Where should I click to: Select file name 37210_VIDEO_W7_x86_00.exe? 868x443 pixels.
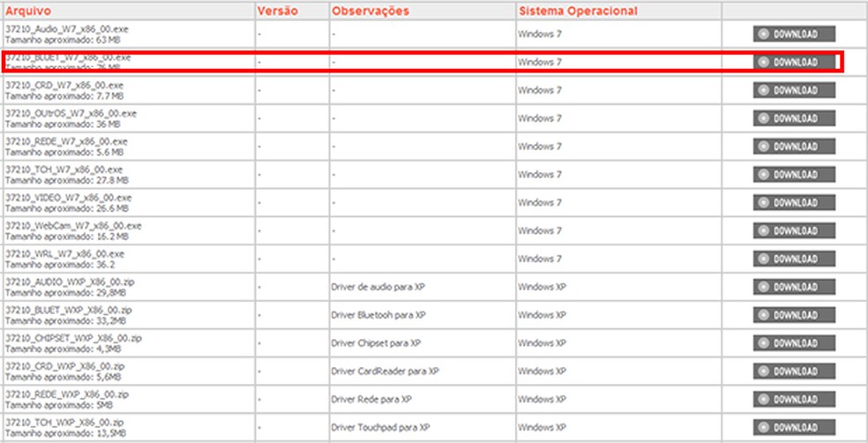(x=69, y=198)
